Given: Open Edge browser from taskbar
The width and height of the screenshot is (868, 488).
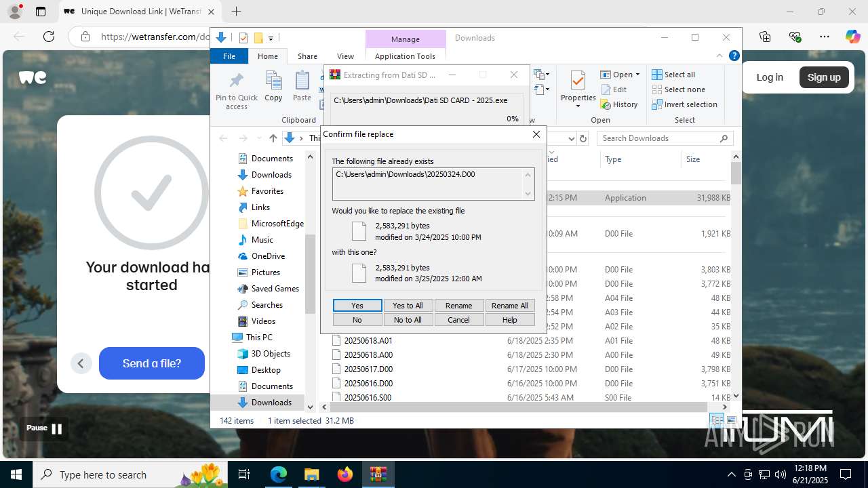Looking at the screenshot, I should [279, 474].
